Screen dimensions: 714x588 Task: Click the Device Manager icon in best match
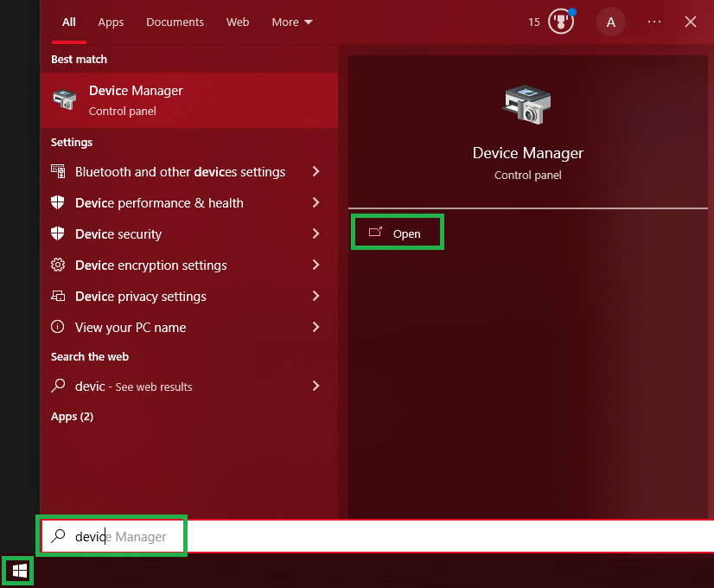tap(65, 99)
